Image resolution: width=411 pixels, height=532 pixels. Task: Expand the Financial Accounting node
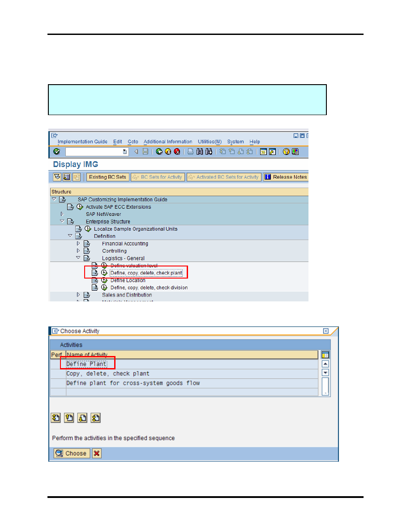78,244
